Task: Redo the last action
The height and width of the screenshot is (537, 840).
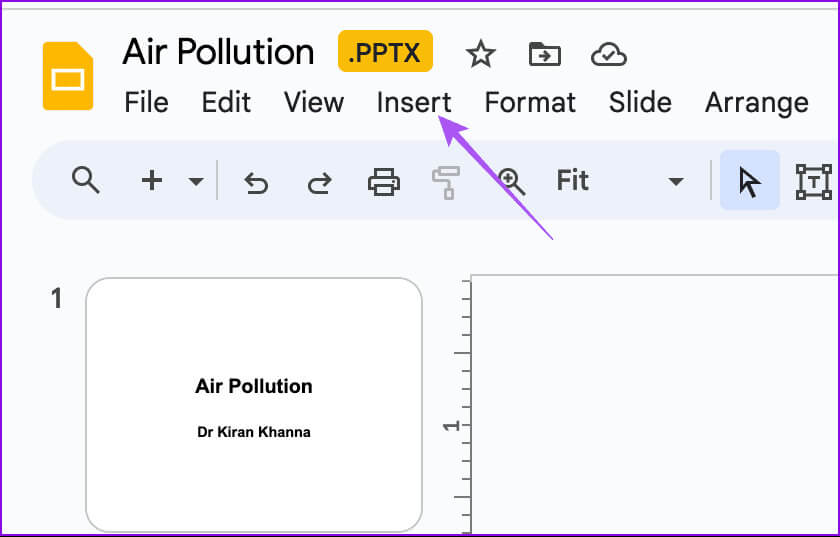Action: (319, 182)
